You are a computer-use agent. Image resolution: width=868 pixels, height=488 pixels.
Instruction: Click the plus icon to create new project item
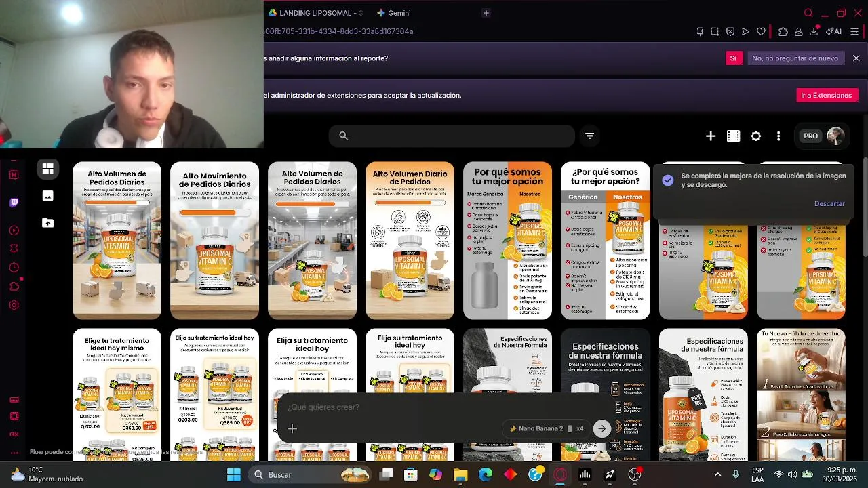click(711, 136)
